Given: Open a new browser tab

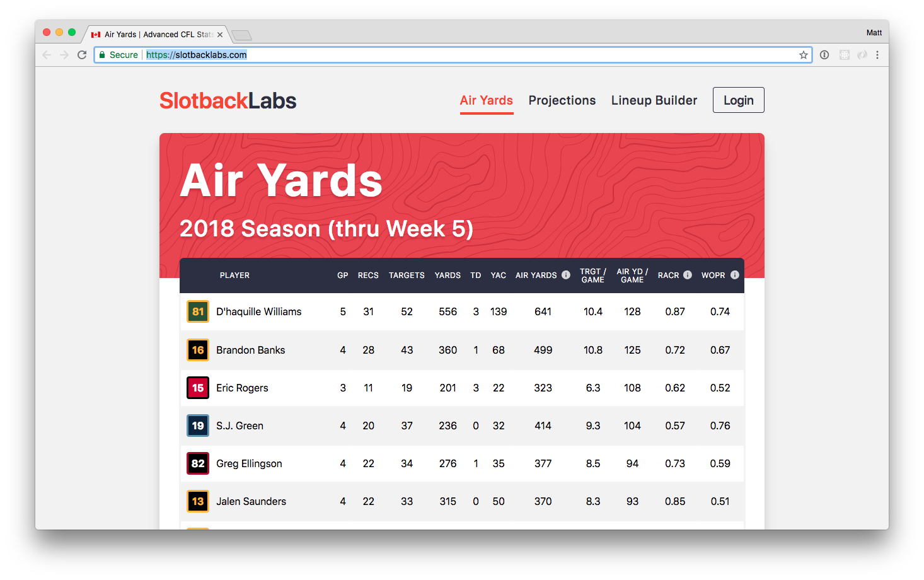Looking at the screenshot, I should point(241,35).
